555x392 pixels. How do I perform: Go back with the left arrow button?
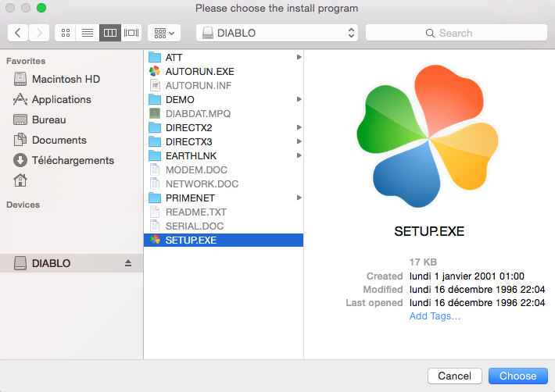[x=18, y=33]
